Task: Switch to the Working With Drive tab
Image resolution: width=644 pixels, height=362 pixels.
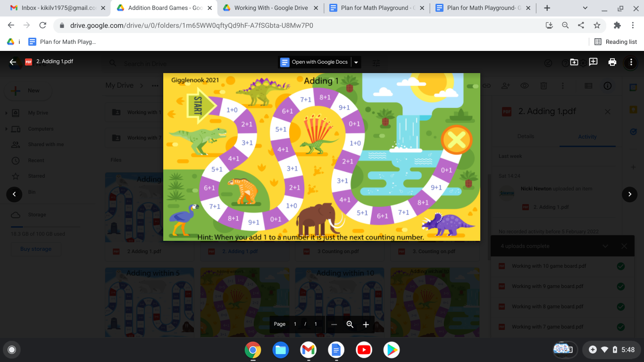Action: point(270,8)
